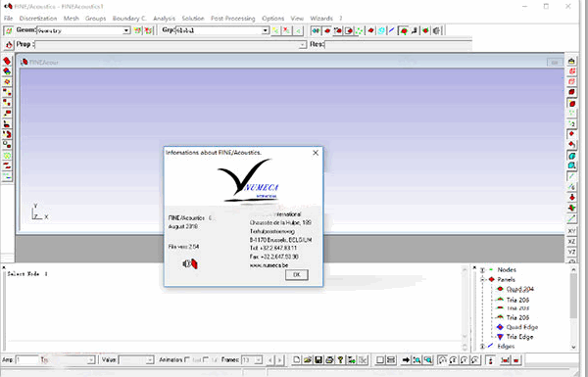This screenshot has width=588, height=377.
Task: Select the Nodes tree entry
Action: point(507,270)
